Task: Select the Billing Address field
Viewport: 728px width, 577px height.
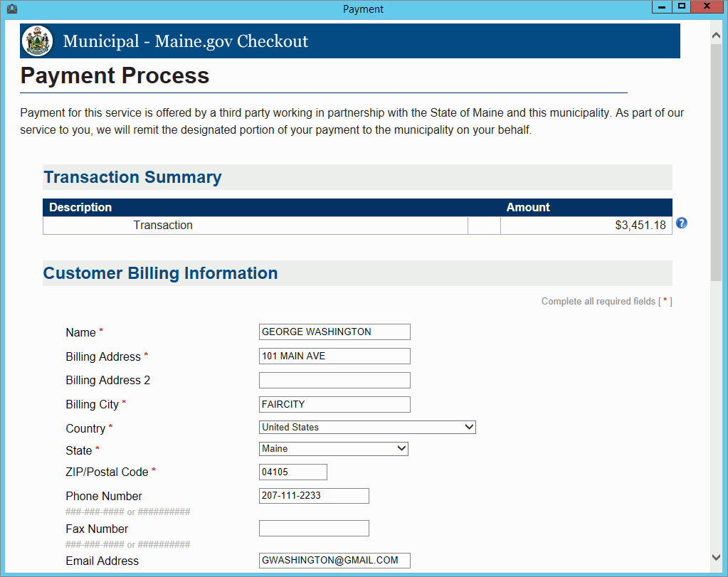Action: point(334,356)
